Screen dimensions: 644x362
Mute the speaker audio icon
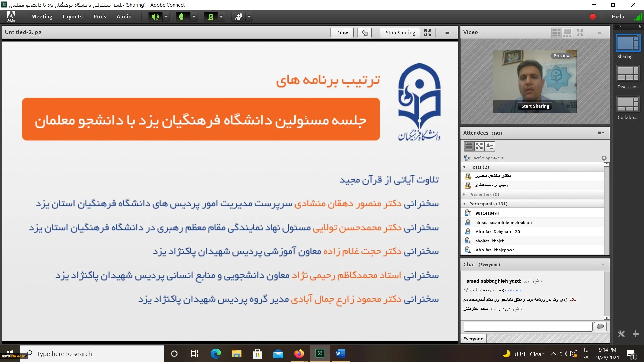point(155,17)
